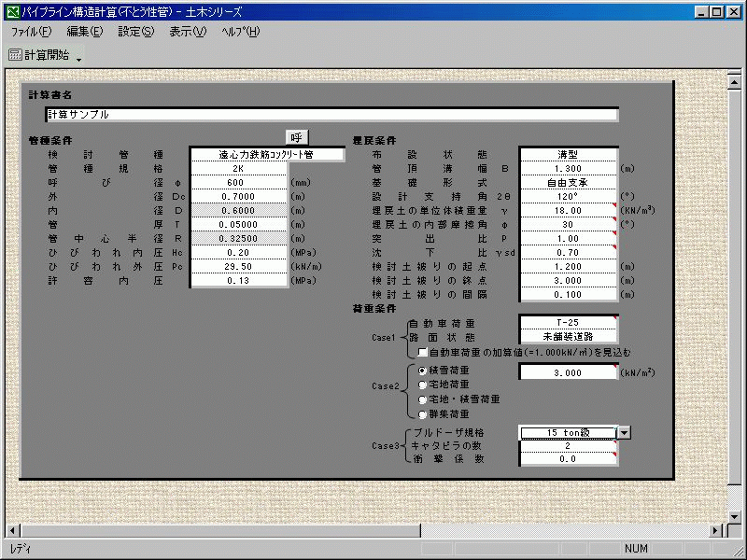The width and height of the screenshot is (747, 560).
Task: Choose the 宅地・積雪荷重 radio option
Action: click(423, 399)
